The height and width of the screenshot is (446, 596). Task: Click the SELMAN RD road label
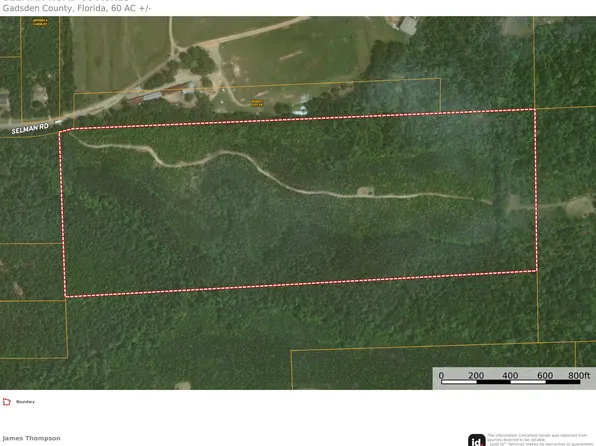tap(30, 129)
